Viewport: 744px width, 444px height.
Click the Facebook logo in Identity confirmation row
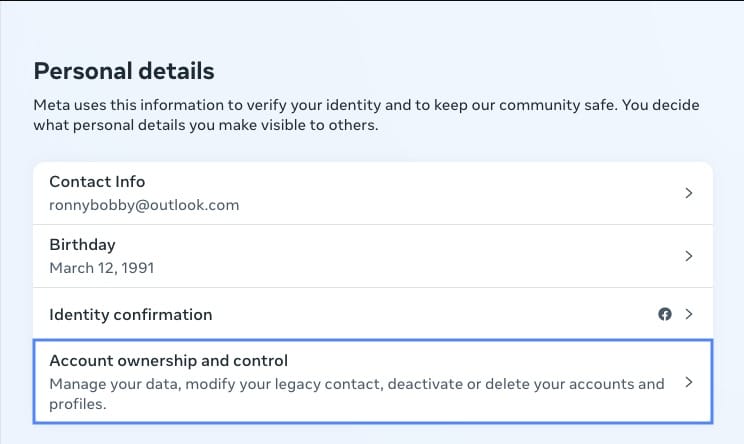[665, 314]
